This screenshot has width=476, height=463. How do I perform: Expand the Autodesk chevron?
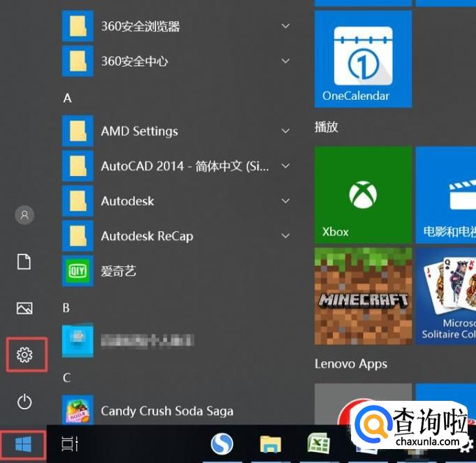pyautogui.click(x=285, y=201)
